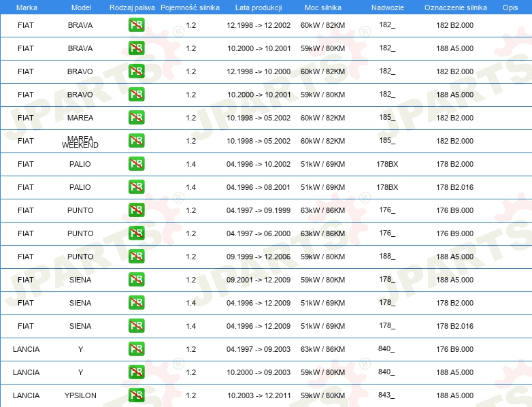Screen dimensions: 532x407
Task: Click the Pojemność silnika column header
Action: pos(190,7)
